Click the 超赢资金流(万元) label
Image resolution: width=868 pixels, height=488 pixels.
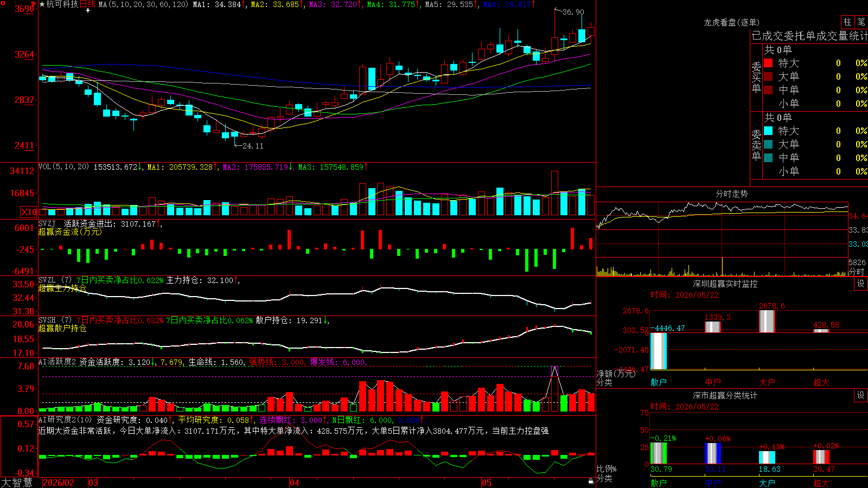click(70, 232)
